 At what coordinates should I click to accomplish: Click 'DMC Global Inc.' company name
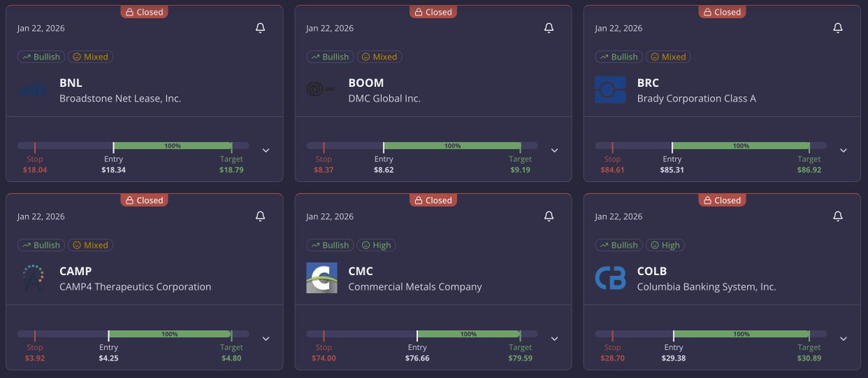click(x=384, y=98)
